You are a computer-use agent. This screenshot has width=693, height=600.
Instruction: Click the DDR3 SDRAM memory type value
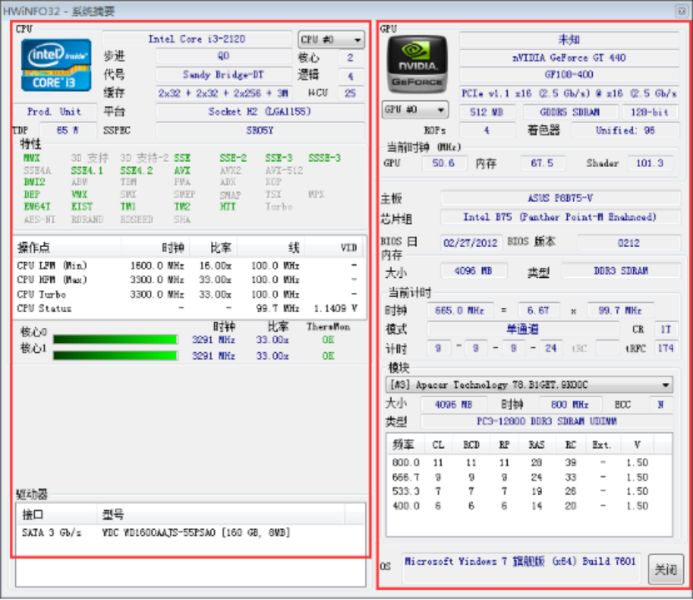[621, 271]
